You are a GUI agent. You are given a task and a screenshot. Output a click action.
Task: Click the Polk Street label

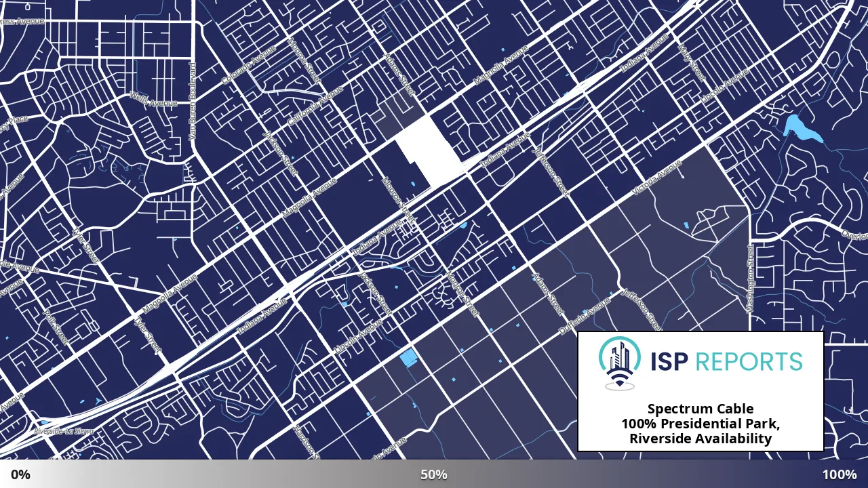(x=56, y=327)
